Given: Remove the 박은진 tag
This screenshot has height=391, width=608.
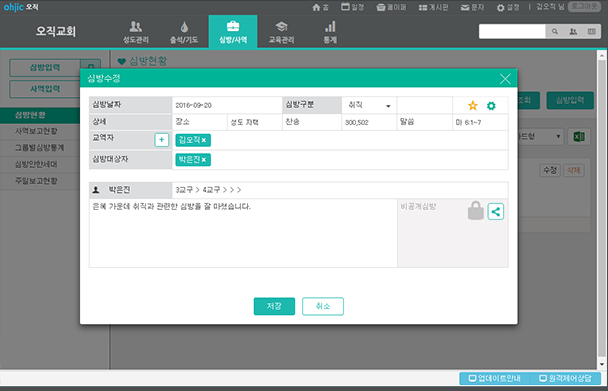Looking at the screenshot, I should click(x=204, y=160).
